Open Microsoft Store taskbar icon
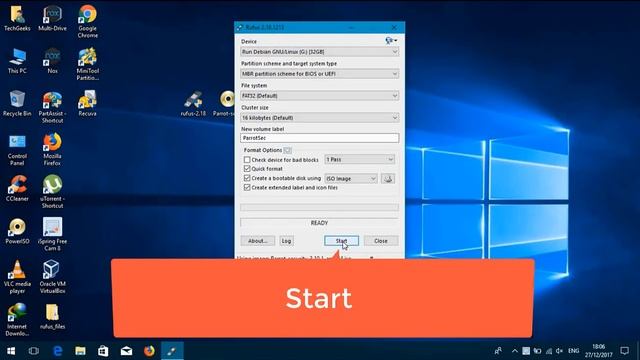This screenshot has height=360, width=640. [x=103, y=351]
